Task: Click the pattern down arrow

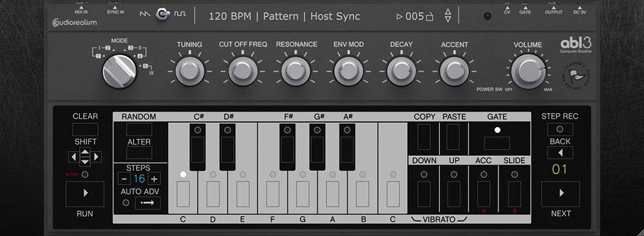Action: (x=448, y=19)
